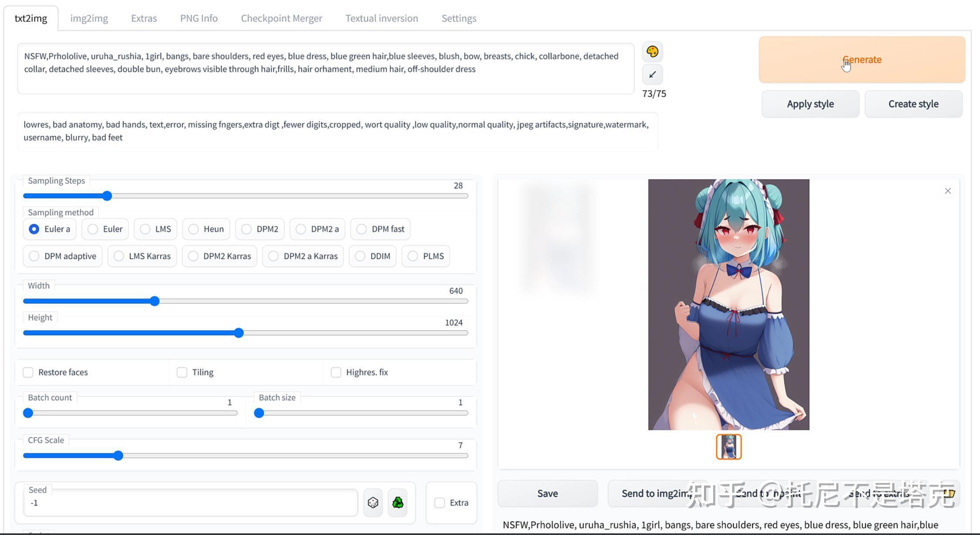Viewport: 980px width, 535px height.
Task: Click the green recycle reuse-seed icon
Action: 397,503
